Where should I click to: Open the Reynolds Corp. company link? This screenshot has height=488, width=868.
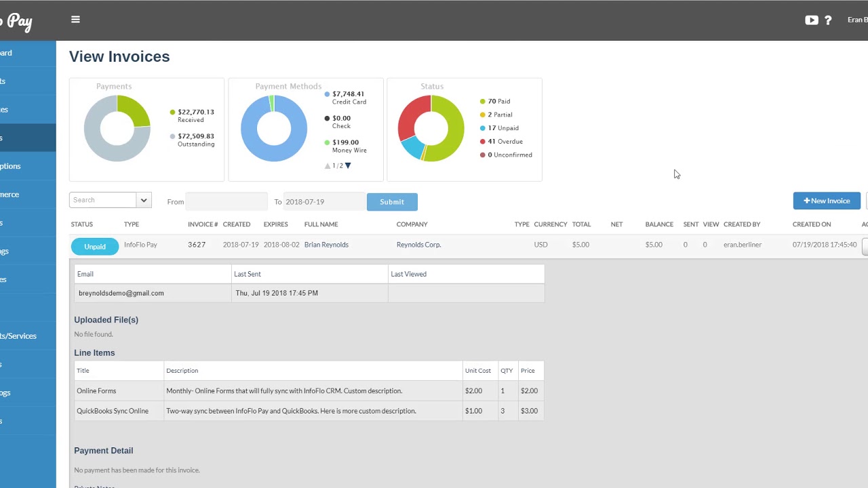[418, 245]
